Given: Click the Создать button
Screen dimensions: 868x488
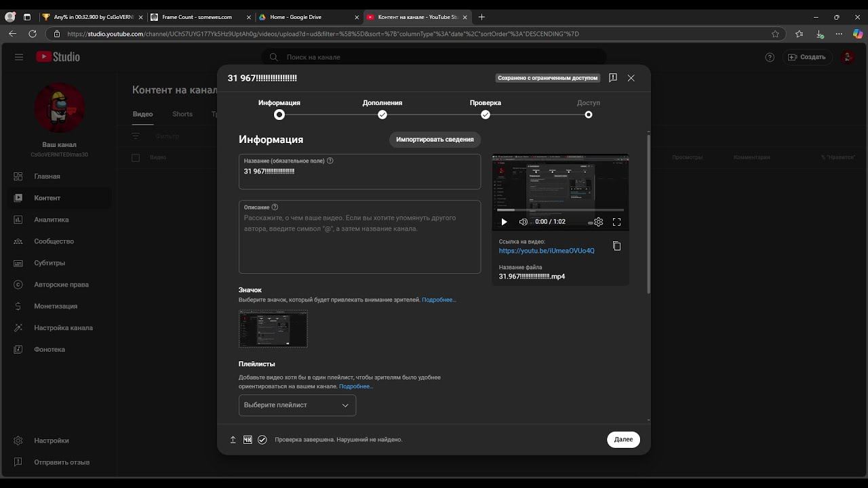Looking at the screenshot, I should 807,57.
